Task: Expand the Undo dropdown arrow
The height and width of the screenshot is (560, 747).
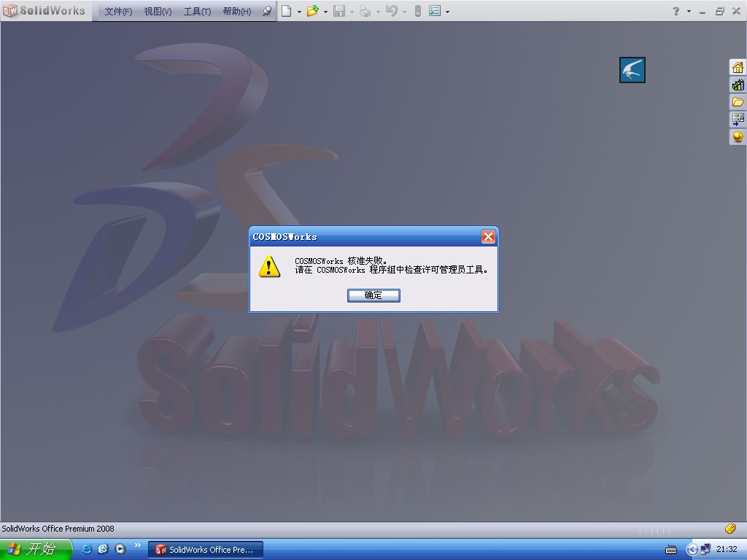Action: click(404, 12)
